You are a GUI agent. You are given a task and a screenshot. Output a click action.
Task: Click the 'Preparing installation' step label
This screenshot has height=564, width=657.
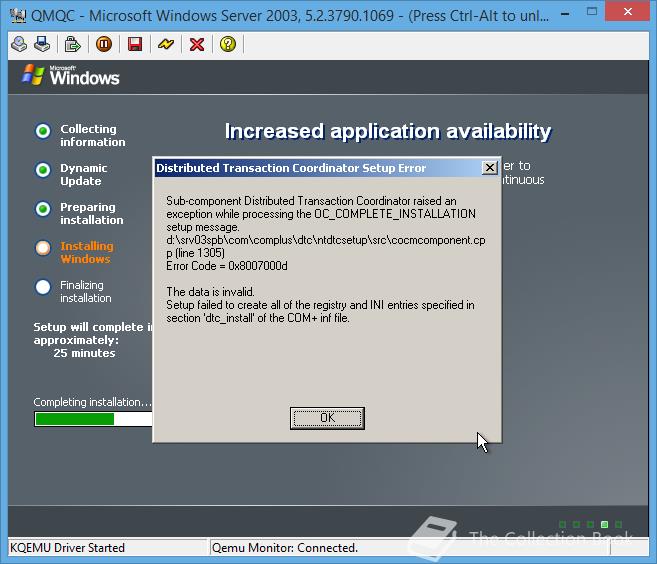tap(92, 213)
